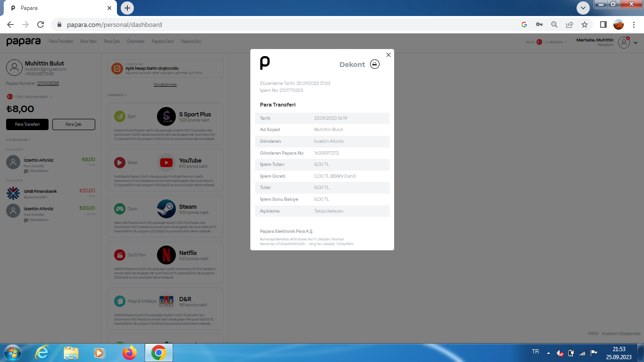Open Tüm Bildirimler link
The image size is (644, 362).
pos(165,85)
